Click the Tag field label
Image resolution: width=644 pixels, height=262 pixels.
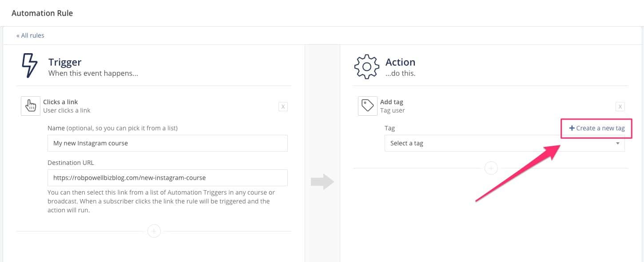pos(390,128)
